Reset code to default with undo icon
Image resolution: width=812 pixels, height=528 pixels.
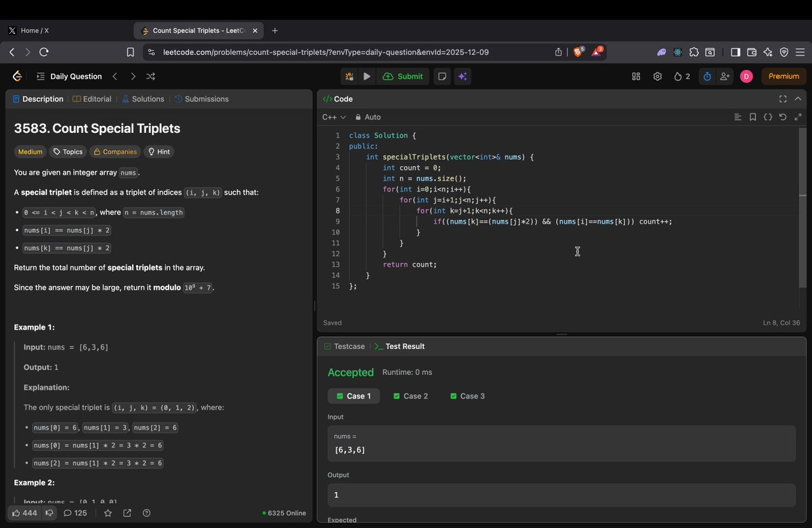tap(782, 117)
